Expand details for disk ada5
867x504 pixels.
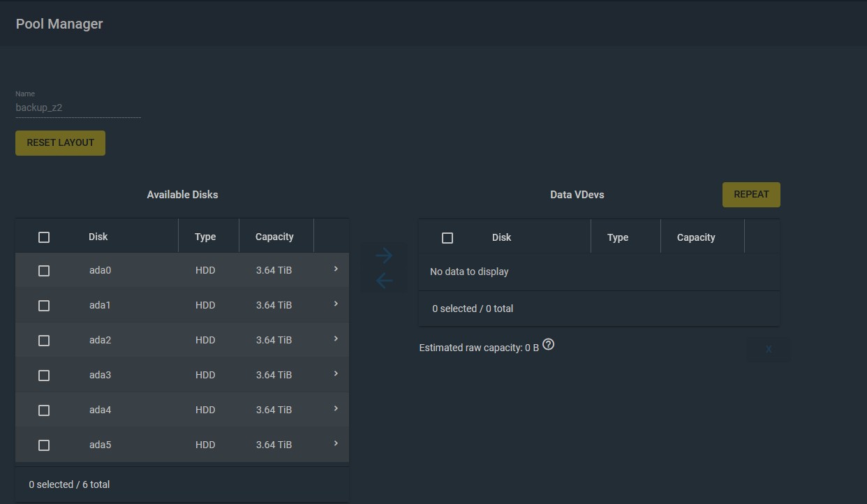point(336,443)
